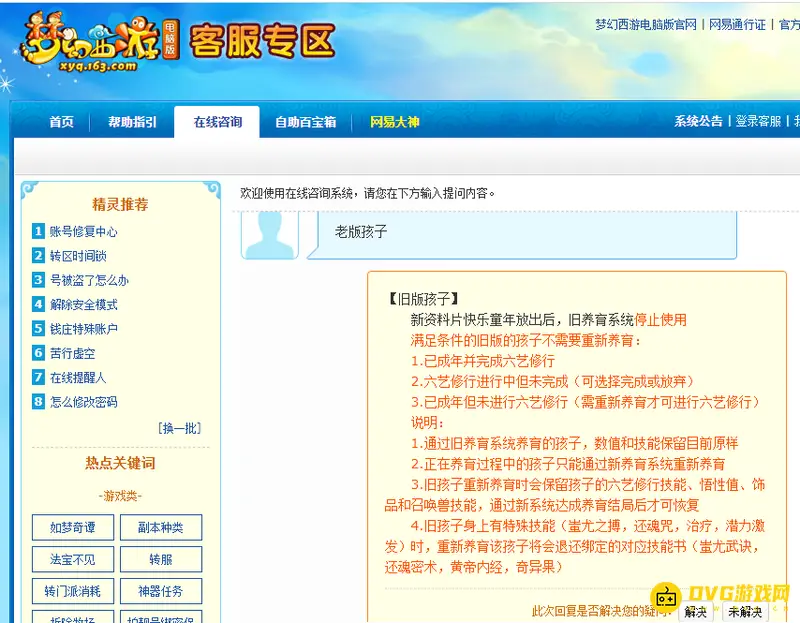
Task: Select the 如梦奇谭 keyword button
Action: pyautogui.click(x=72, y=527)
